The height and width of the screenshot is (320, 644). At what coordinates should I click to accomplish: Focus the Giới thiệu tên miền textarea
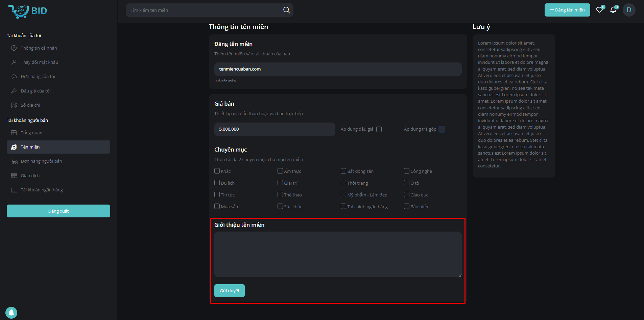click(338, 254)
